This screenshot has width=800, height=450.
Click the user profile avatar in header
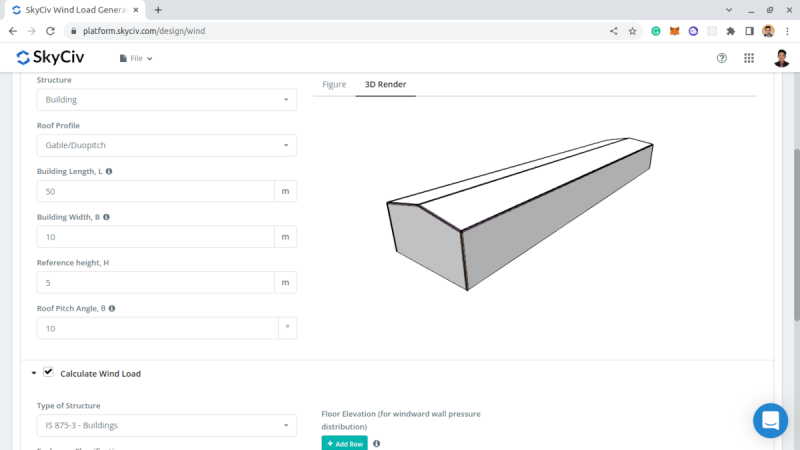tap(781, 58)
